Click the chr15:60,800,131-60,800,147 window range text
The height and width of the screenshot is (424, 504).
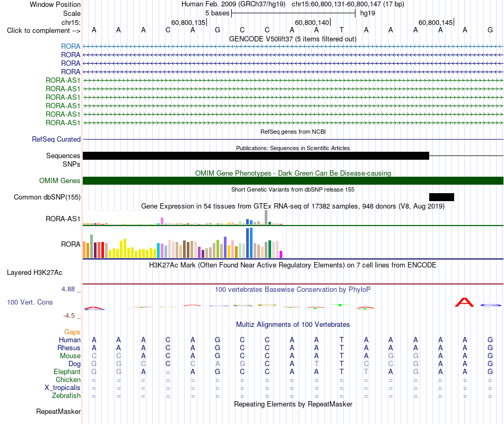[336, 4]
